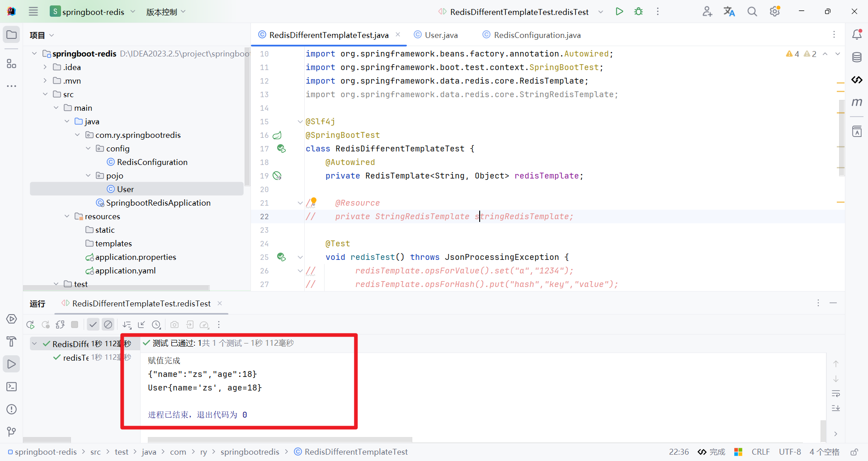This screenshot has width=868, height=461.
Task: Run the redisTest configuration
Action: click(x=619, y=11)
